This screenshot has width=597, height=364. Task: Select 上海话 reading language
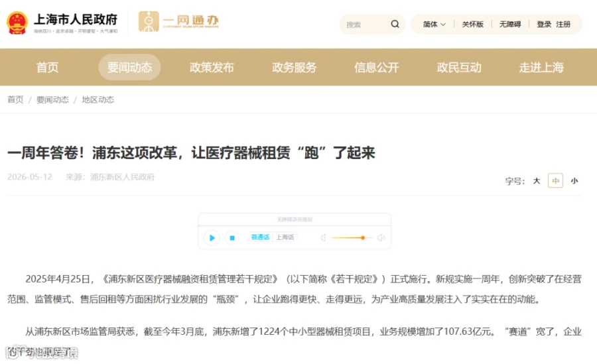tap(285, 237)
